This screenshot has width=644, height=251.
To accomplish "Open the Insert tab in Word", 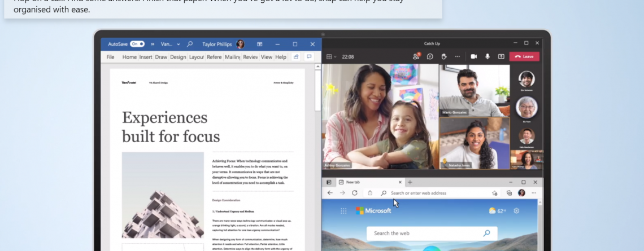I will (x=146, y=57).
